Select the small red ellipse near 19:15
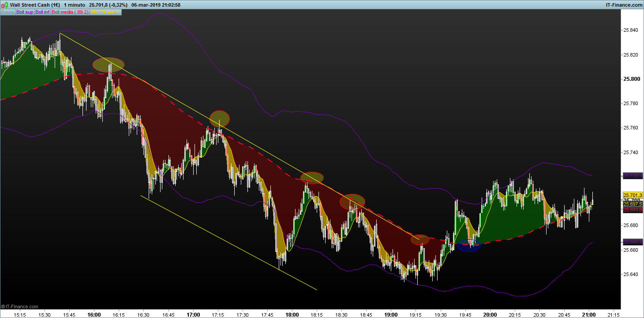The height and width of the screenshot is (318, 644). coord(420,240)
